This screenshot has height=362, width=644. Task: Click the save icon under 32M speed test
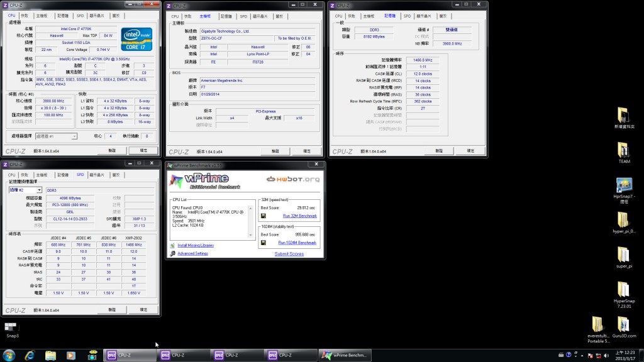(x=264, y=216)
